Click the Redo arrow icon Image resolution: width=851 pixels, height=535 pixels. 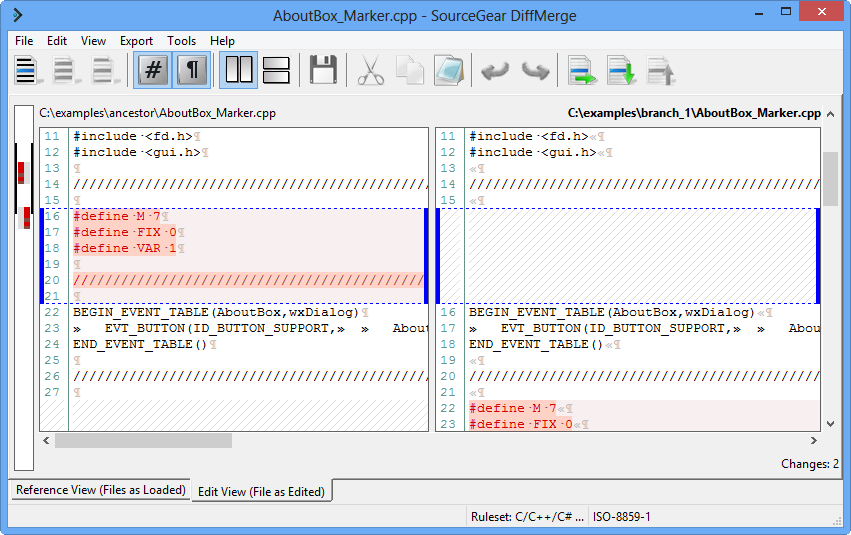click(x=535, y=71)
